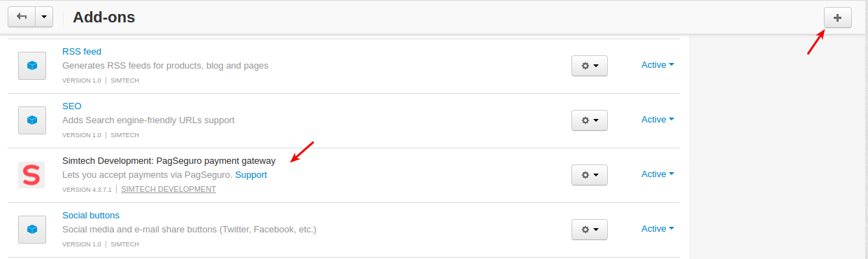This screenshot has height=259, width=868.
Task: Open the gear menu for PagSeguro gateway
Action: coord(589,174)
